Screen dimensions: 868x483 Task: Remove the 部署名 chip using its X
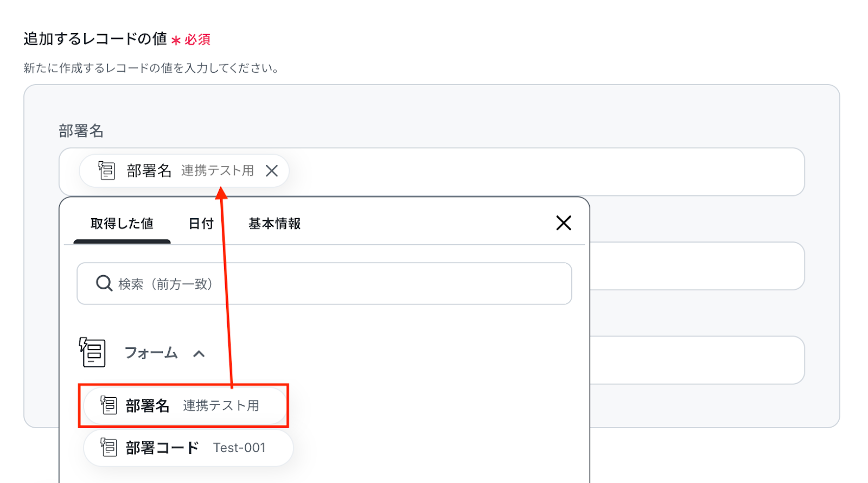coord(272,171)
